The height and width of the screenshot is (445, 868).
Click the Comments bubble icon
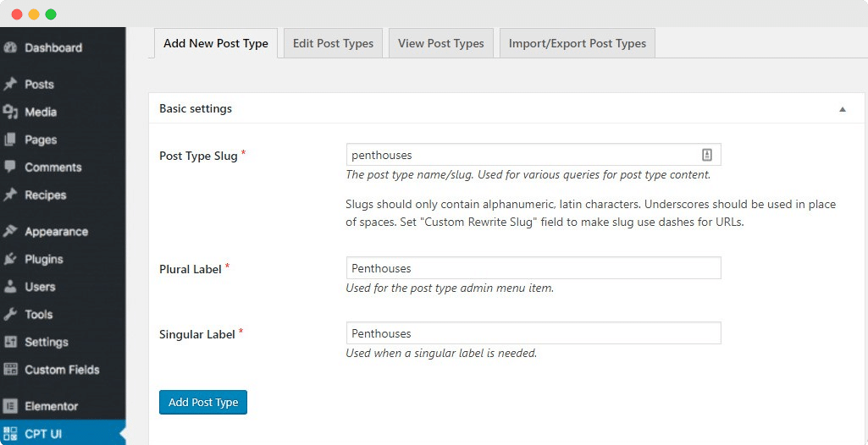pos(10,167)
